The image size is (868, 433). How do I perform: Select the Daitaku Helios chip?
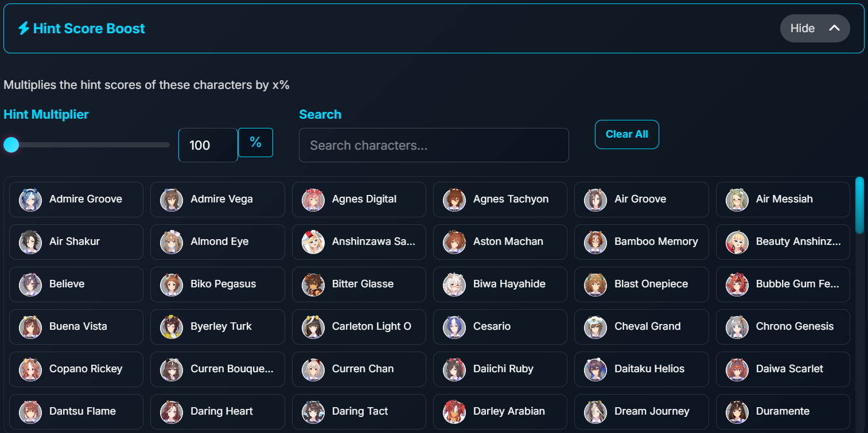pyautogui.click(x=641, y=369)
